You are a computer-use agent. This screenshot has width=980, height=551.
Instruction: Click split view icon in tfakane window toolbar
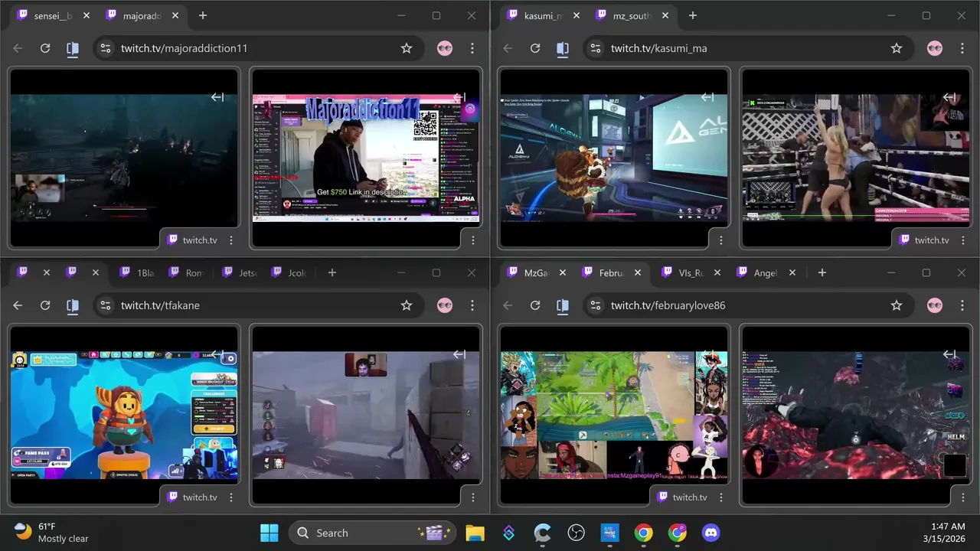tap(73, 305)
